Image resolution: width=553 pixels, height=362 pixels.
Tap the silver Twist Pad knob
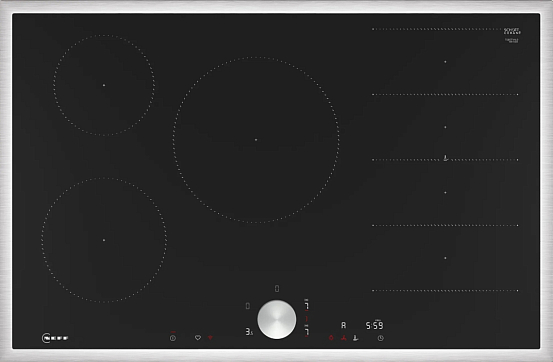click(277, 320)
